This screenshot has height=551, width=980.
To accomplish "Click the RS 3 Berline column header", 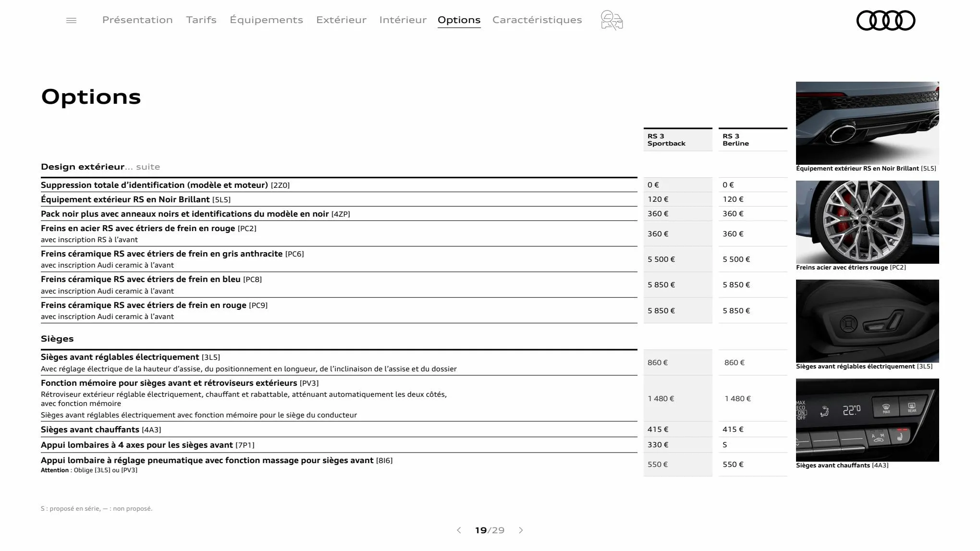I will pyautogui.click(x=752, y=140).
